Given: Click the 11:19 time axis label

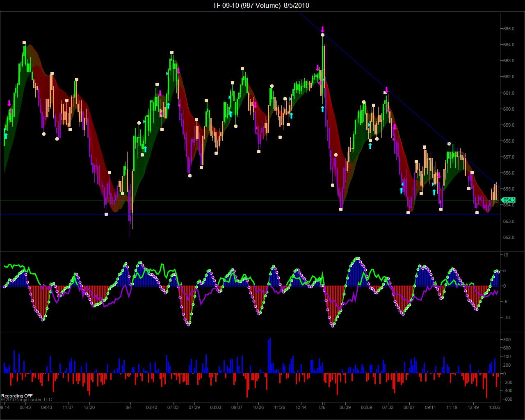Looking at the screenshot, I should 452,408.
